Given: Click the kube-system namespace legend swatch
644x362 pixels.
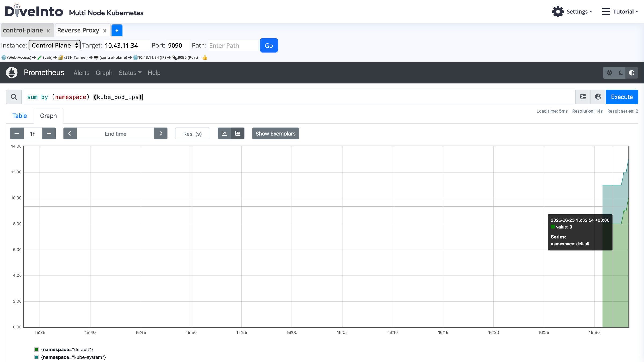Looking at the screenshot, I should pos(36,357).
